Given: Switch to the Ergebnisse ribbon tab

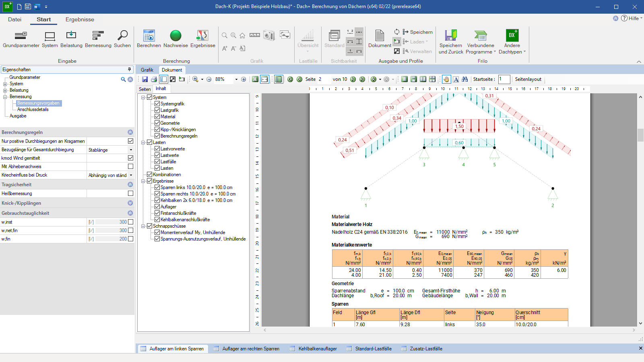Looking at the screenshot, I should tap(80, 19).
